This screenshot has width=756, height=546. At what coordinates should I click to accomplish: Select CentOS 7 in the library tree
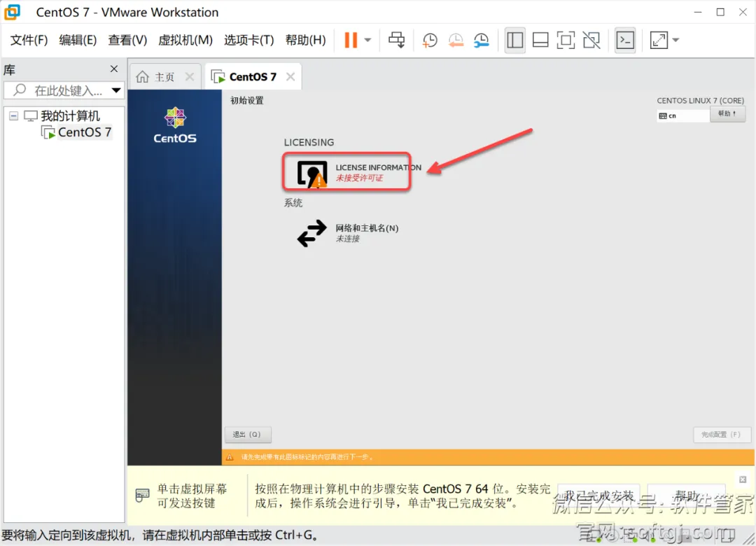coord(85,132)
